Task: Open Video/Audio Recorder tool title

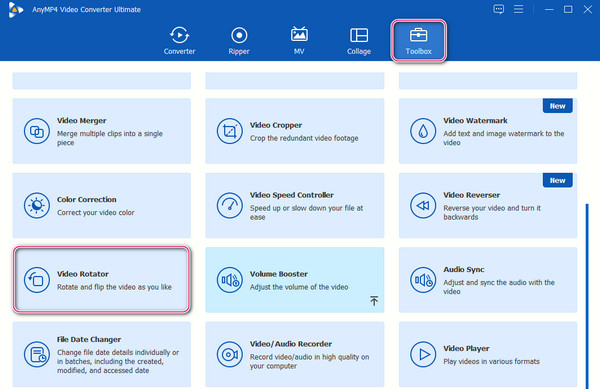Action: (291, 344)
